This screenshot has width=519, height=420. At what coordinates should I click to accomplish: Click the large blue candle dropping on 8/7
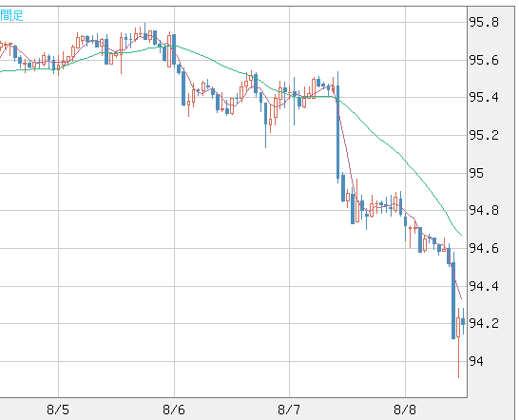(x=338, y=132)
